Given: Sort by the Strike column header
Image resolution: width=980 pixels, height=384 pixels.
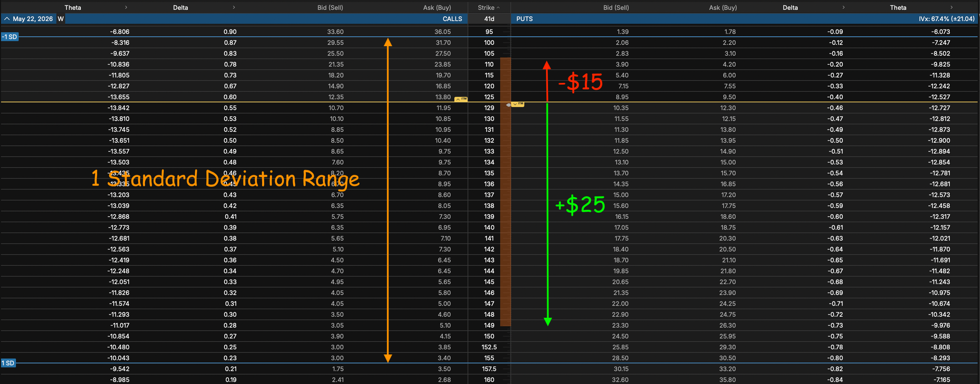Looking at the screenshot, I should (x=489, y=7).
